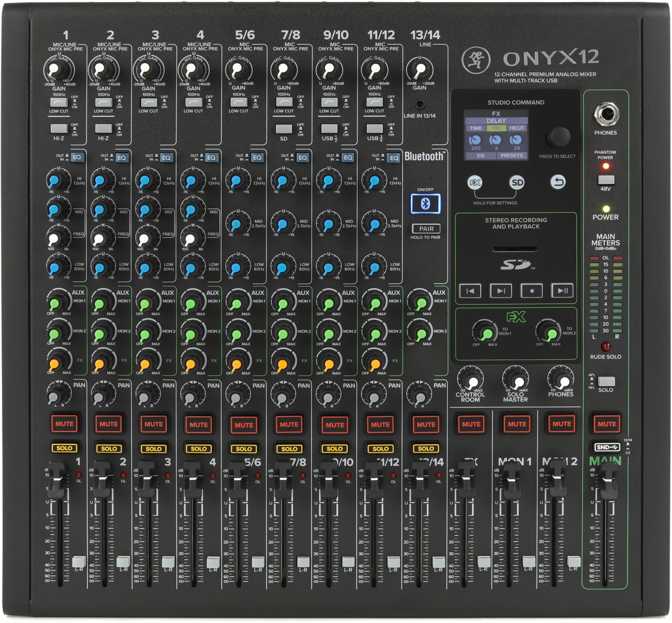The width and height of the screenshot is (672, 623).
Task: Mute the MAIN output channel
Action: click(607, 424)
